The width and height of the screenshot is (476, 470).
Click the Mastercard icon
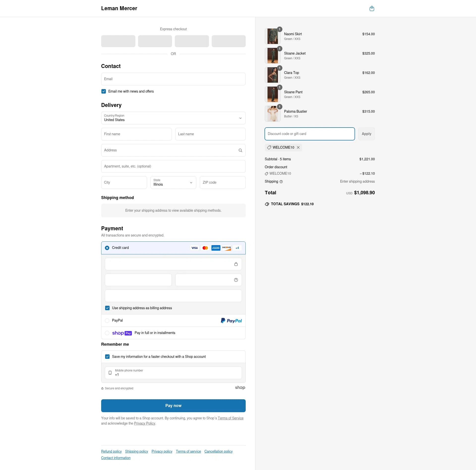[205, 248]
